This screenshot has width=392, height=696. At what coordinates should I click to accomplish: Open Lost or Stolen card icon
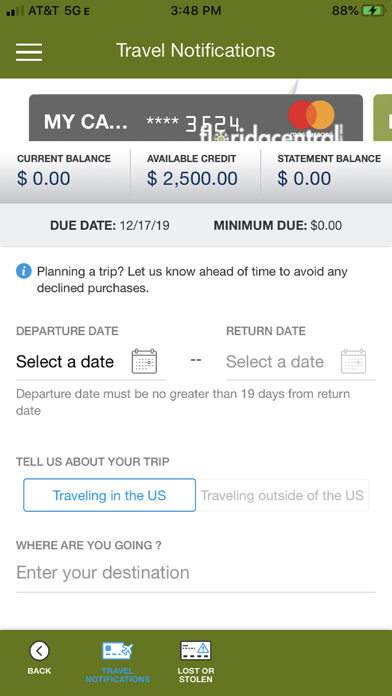pos(195,651)
